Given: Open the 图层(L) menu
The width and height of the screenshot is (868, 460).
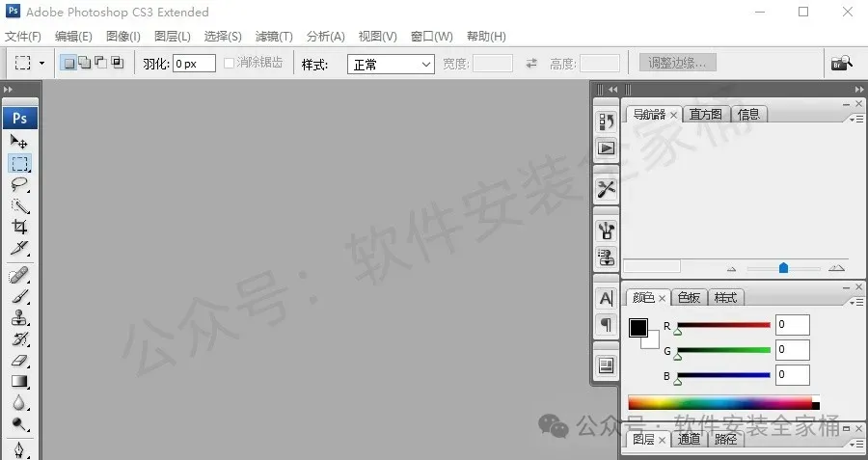Looking at the screenshot, I should (173, 37).
